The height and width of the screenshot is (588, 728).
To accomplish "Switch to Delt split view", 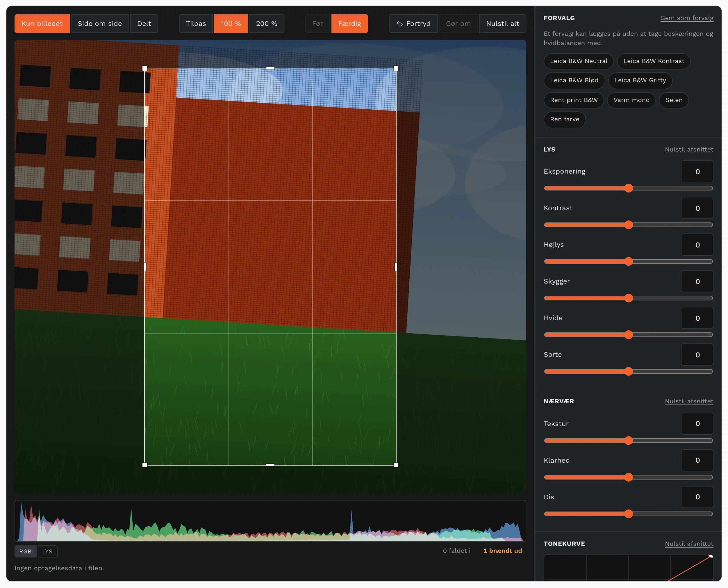I will (144, 24).
